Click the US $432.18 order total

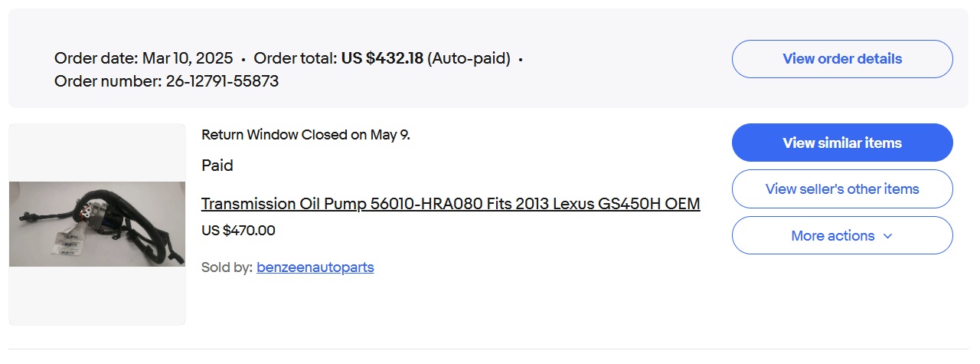[382, 58]
